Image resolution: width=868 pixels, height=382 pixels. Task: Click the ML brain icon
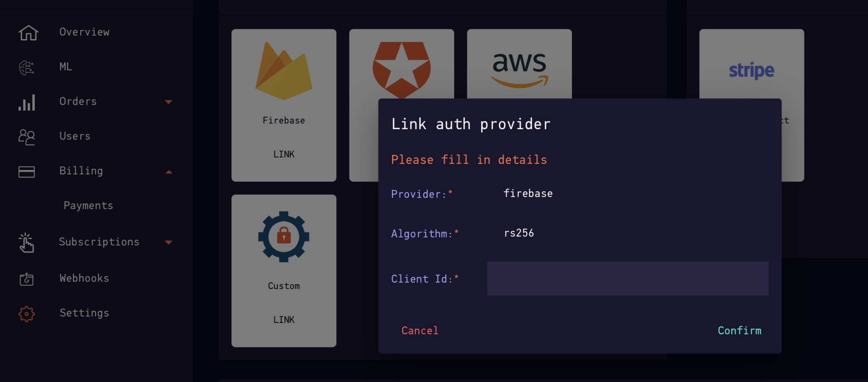coord(26,67)
